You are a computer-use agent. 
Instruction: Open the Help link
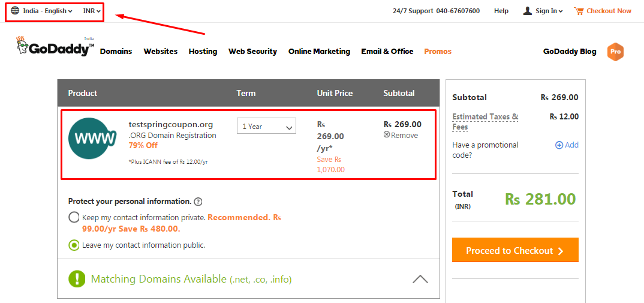pyautogui.click(x=501, y=11)
